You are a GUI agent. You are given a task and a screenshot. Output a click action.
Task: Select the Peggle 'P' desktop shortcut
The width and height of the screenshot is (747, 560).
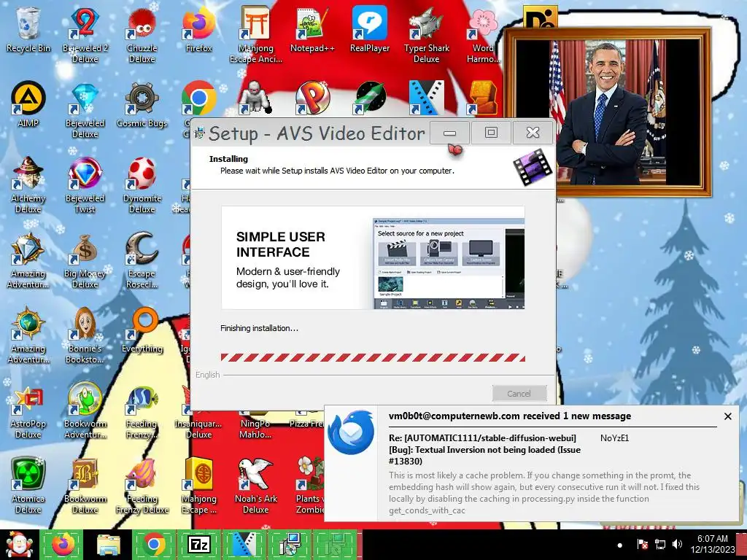click(x=312, y=98)
